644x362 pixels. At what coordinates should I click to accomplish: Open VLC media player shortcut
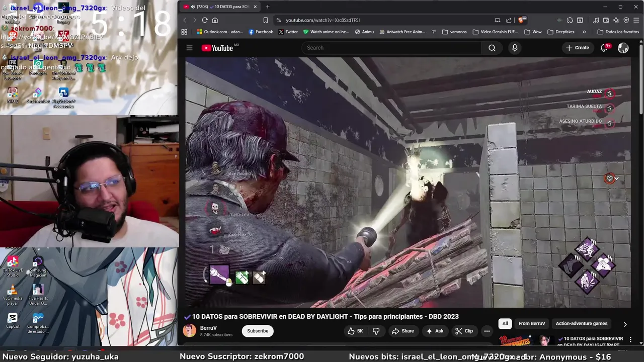[13, 295]
